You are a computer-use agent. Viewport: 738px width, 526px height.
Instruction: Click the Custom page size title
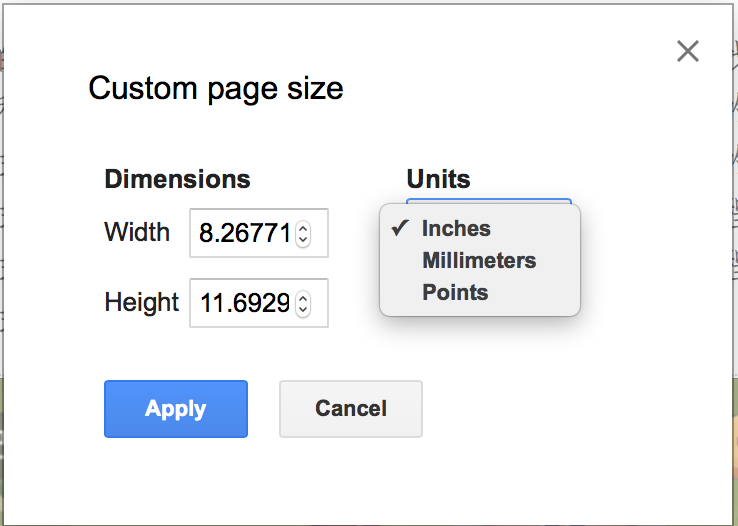216,88
